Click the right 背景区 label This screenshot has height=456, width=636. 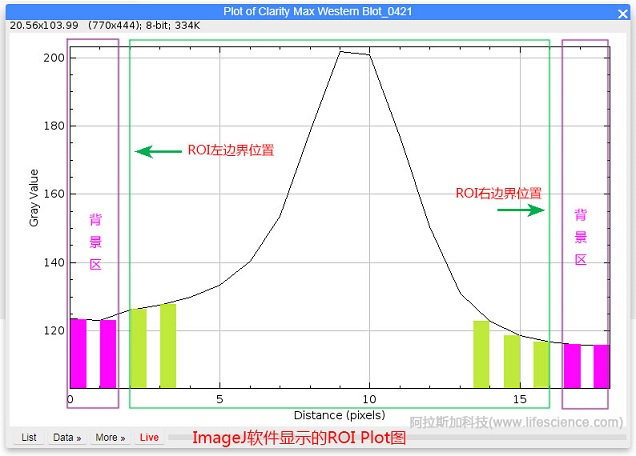(x=580, y=237)
